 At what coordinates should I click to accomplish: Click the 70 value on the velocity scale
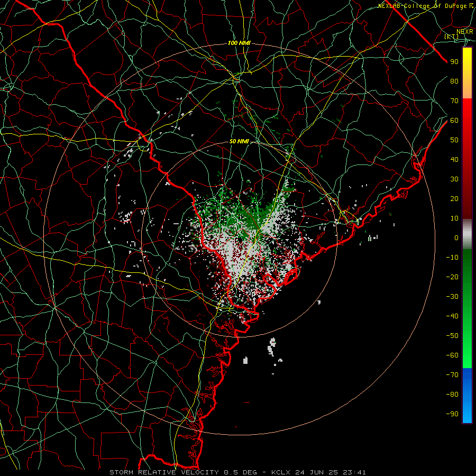pyautogui.click(x=454, y=101)
